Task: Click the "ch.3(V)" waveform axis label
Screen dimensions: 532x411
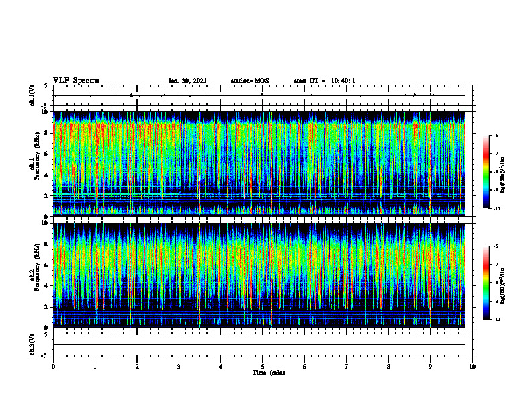Action: [x=32, y=345]
